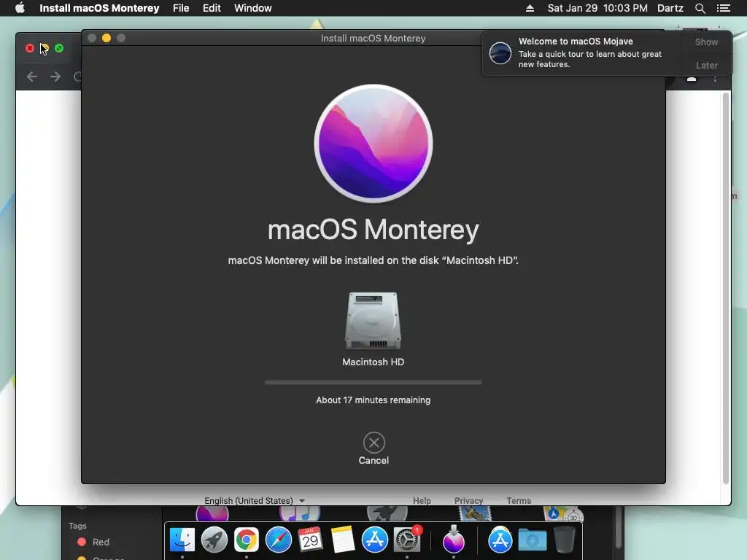Open the Window menu
This screenshot has height=560, width=747.
click(x=252, y=8)
